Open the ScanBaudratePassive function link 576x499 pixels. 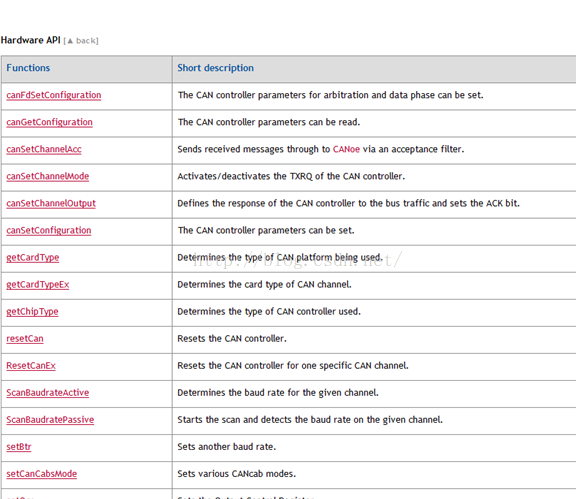coord(50,420)
